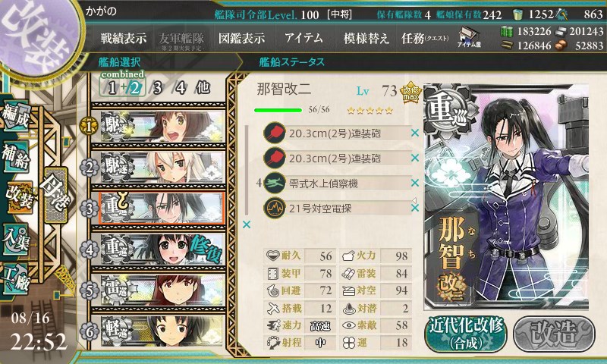Open 任務 (クエスト) quest menu
This screenshot has width=607, height=364.
(425, 38)
